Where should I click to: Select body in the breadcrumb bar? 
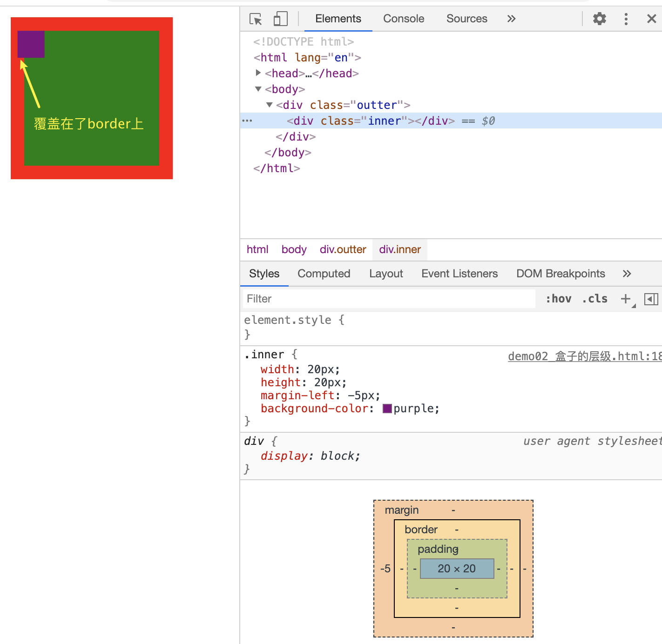tap(294, 249)
